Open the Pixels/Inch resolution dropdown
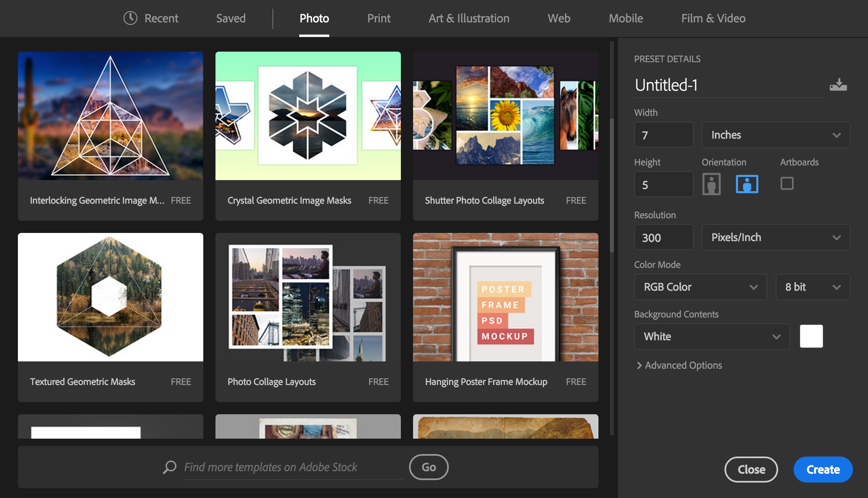Viewport: 868px width, 498px height. (x=775, y=237)
